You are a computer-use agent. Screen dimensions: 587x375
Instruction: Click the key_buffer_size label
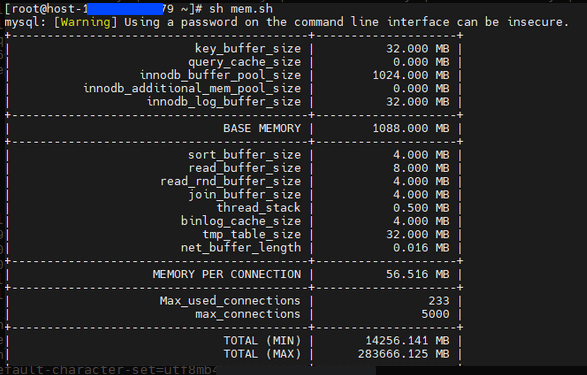pos(248,49)
